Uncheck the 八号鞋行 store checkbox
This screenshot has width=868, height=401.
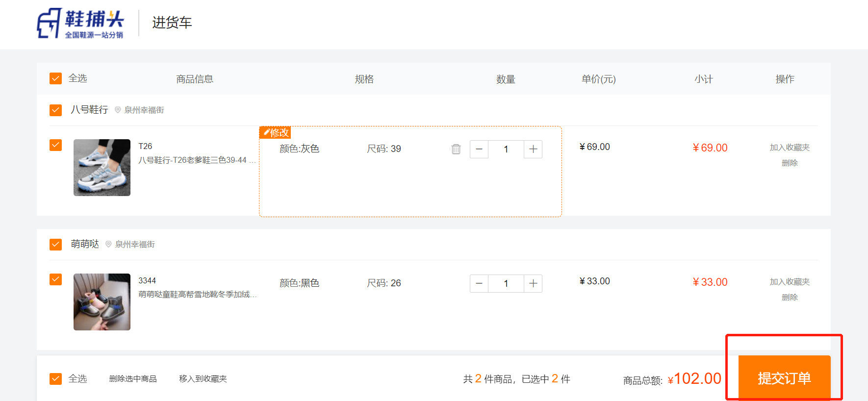(56, 110)
